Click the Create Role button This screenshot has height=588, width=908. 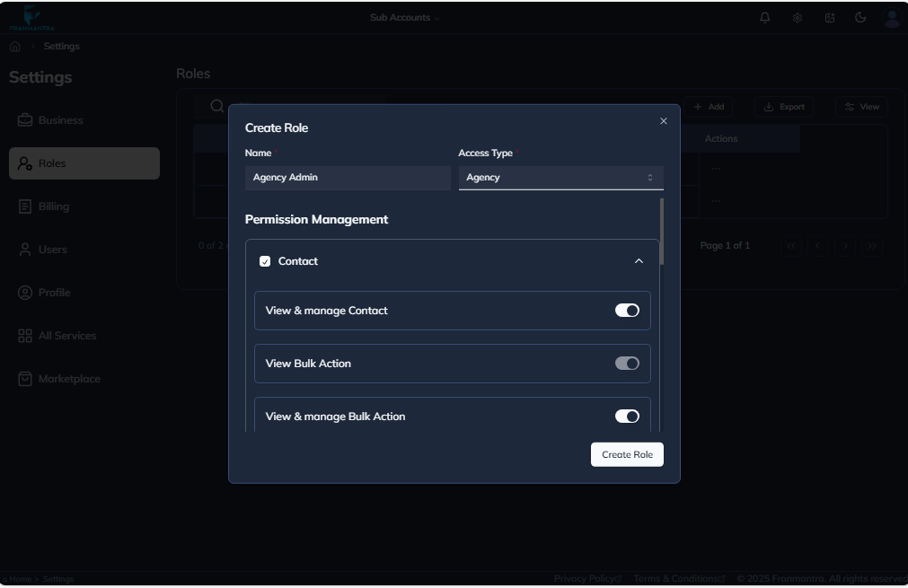click(x=626, y=454)
